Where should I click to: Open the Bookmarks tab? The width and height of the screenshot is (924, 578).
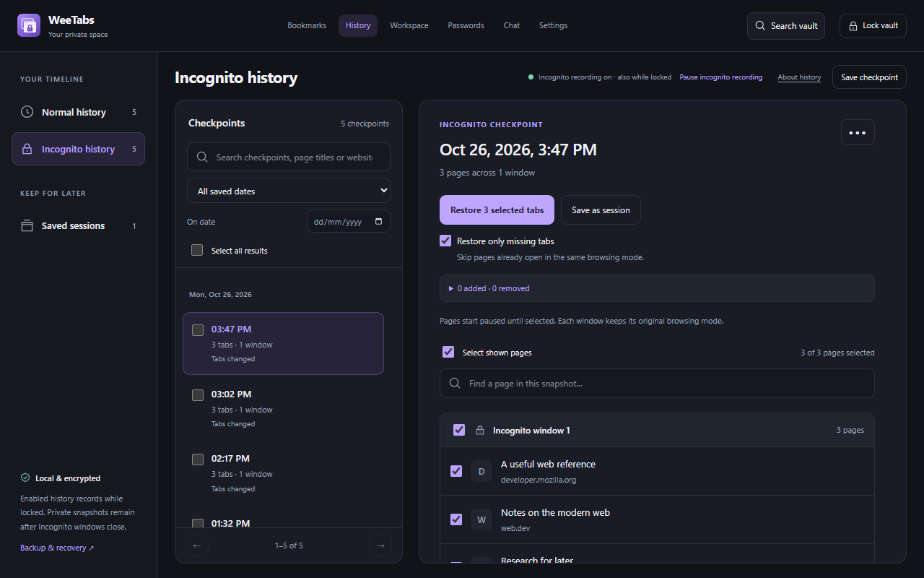307,25
